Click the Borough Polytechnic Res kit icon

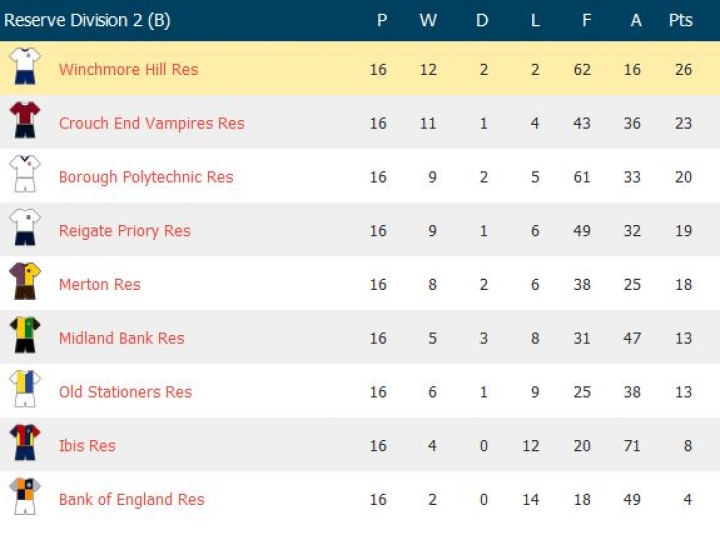tap(24, 174)
